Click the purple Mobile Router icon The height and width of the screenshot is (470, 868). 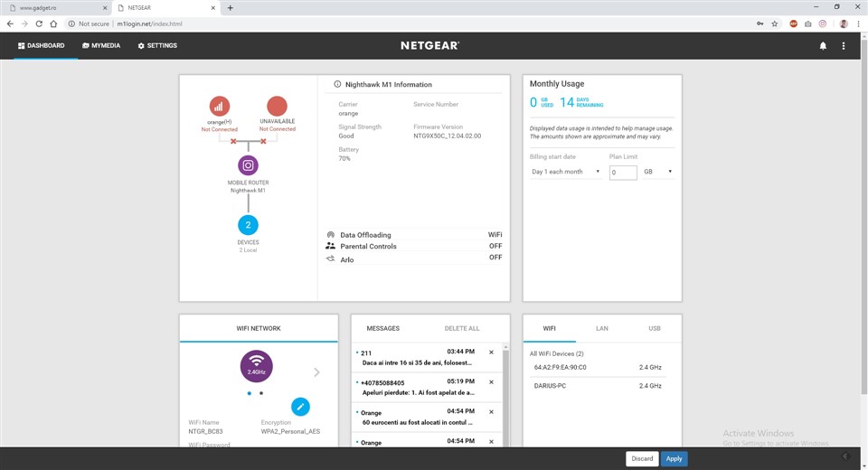click(248, 165)
